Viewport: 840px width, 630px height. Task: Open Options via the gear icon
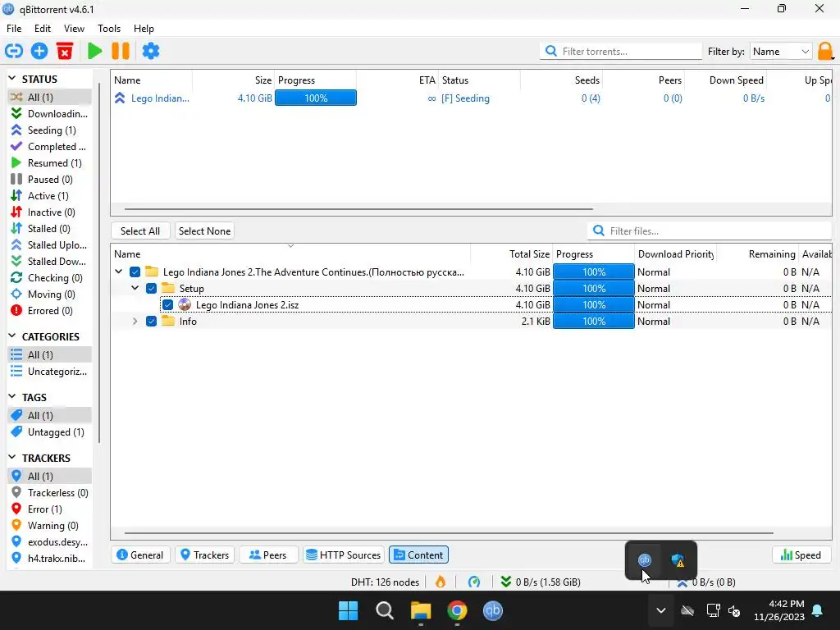click(x=151, y=52)
